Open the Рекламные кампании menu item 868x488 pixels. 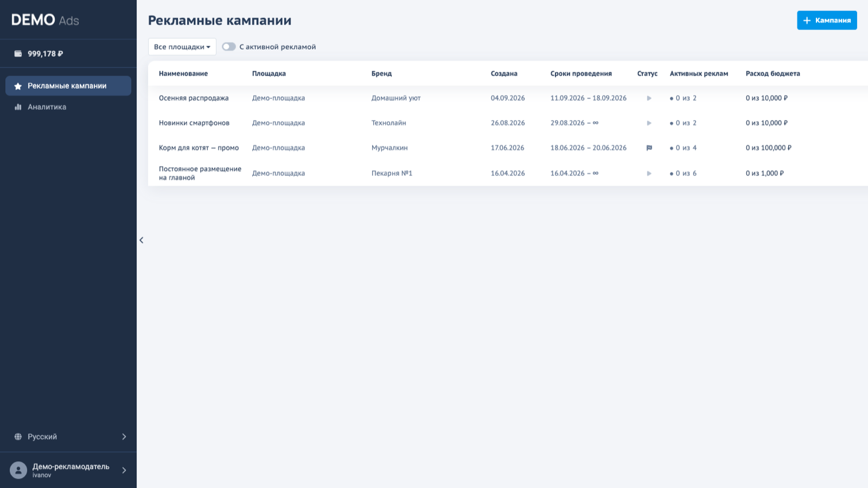pyautogui.click(x=68, y=86)
